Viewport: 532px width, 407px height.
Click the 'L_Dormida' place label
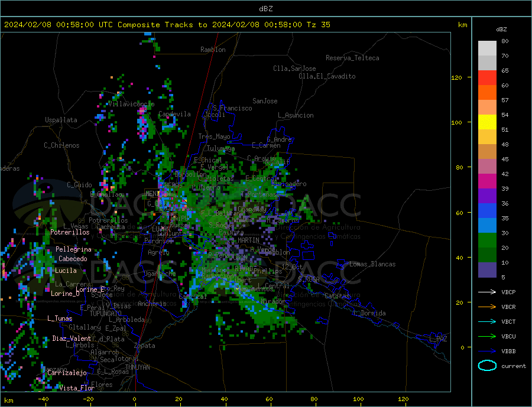[369, 313]
